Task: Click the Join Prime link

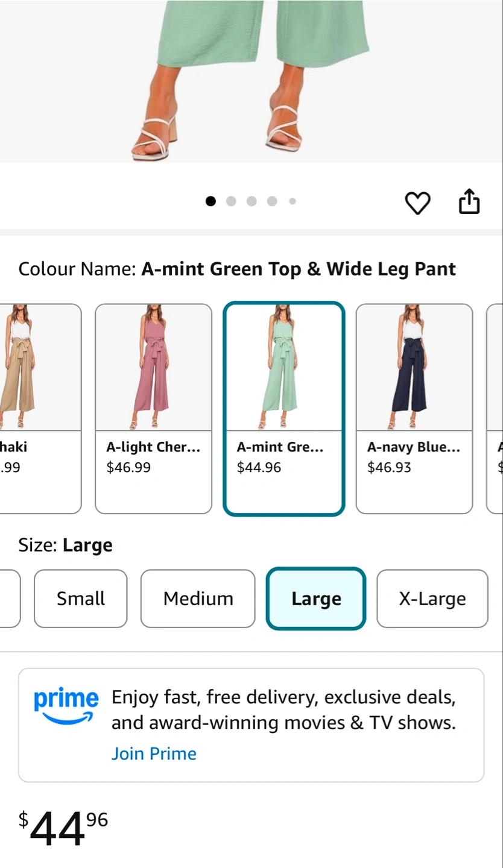Action: point(154,753)
